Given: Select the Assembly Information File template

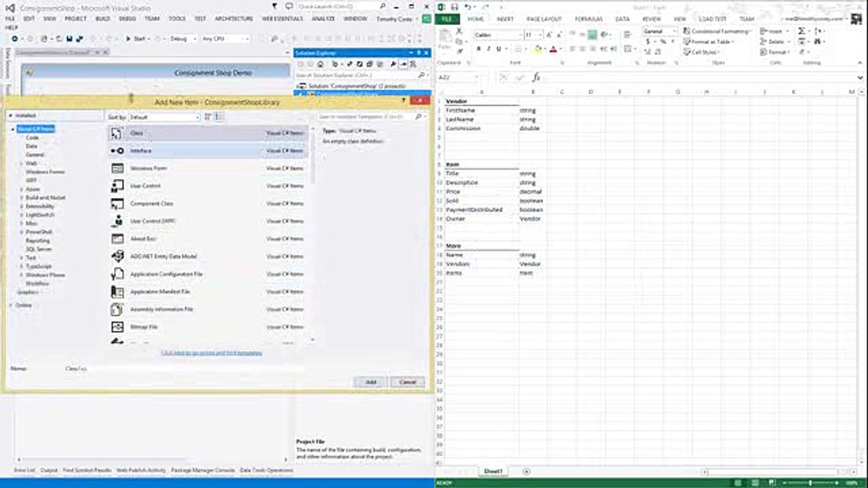Looking at the screenshot, I should pos(208,309).
